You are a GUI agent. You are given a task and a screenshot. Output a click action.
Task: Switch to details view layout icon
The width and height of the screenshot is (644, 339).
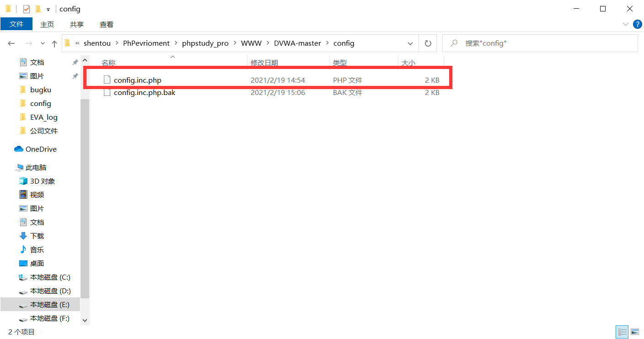(x=623, y=332)
